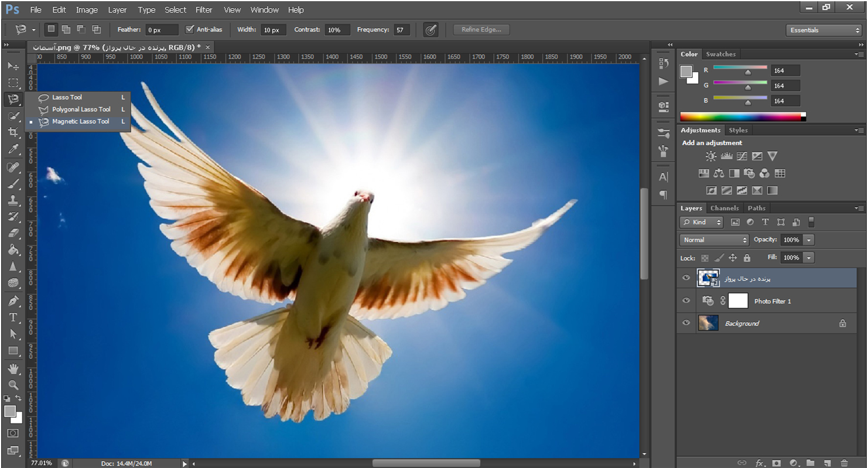Open the status bar info arrow

tap(184, 463)
